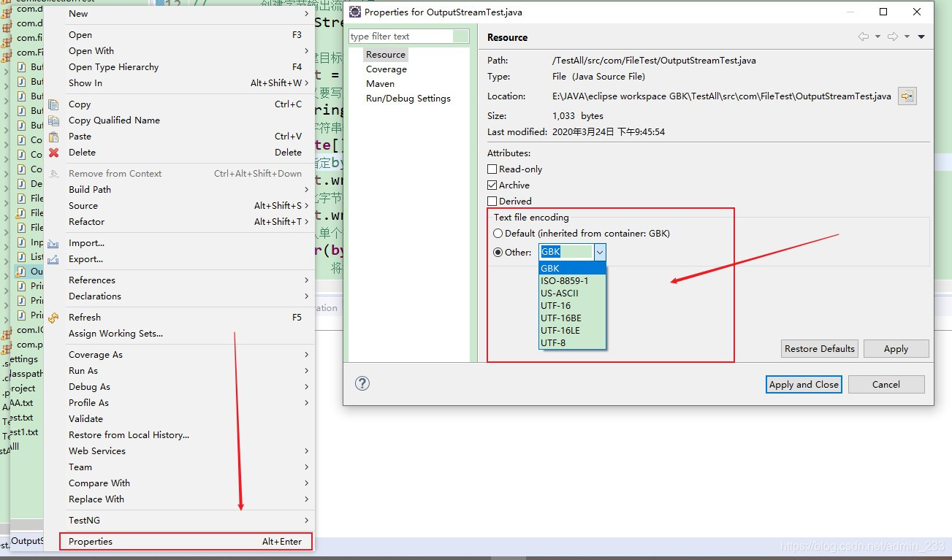952x560 pixels.
Task: Choose ISO-8859-1 from encoding list
Action: tap(572, 280)
